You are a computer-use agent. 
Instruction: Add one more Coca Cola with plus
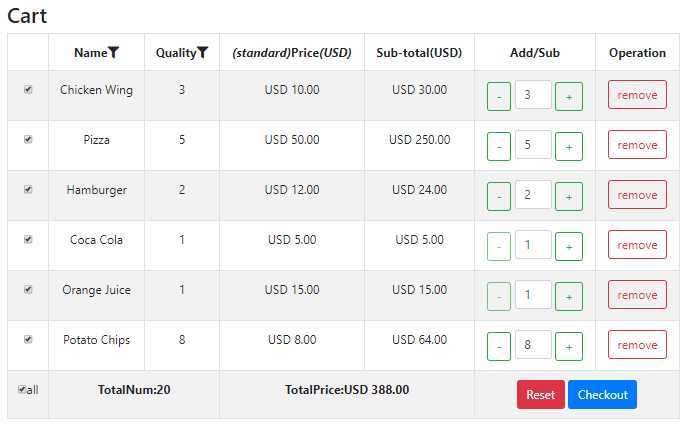point(569,246)
